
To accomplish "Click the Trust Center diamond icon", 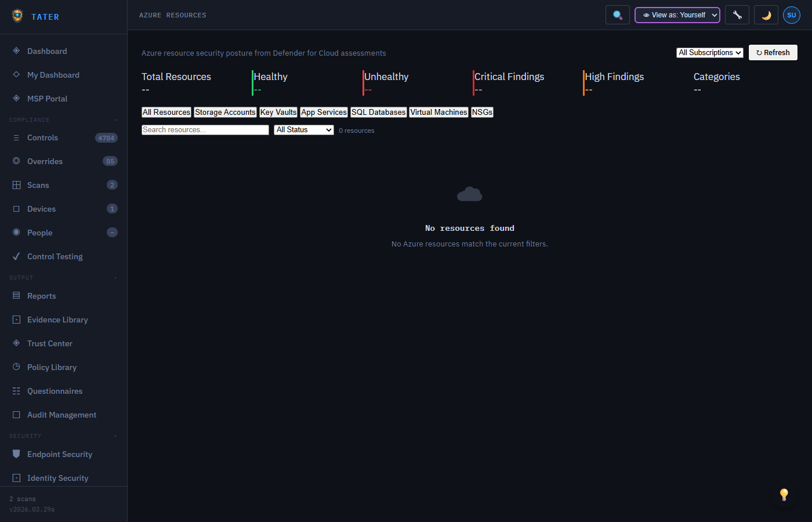I will pyautogui.click(x=16, y=343).
